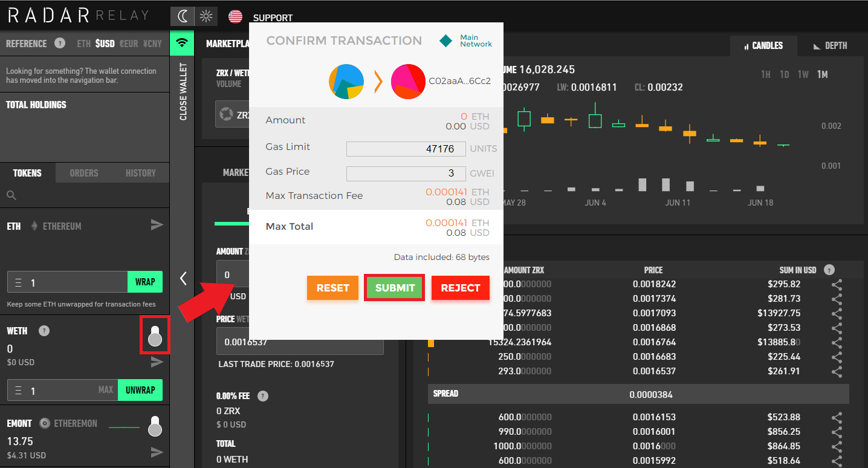The height and width of the screenshot is (468, 868).
Task: Click the 0.00% FEE help icon
Action: (262, 396)
